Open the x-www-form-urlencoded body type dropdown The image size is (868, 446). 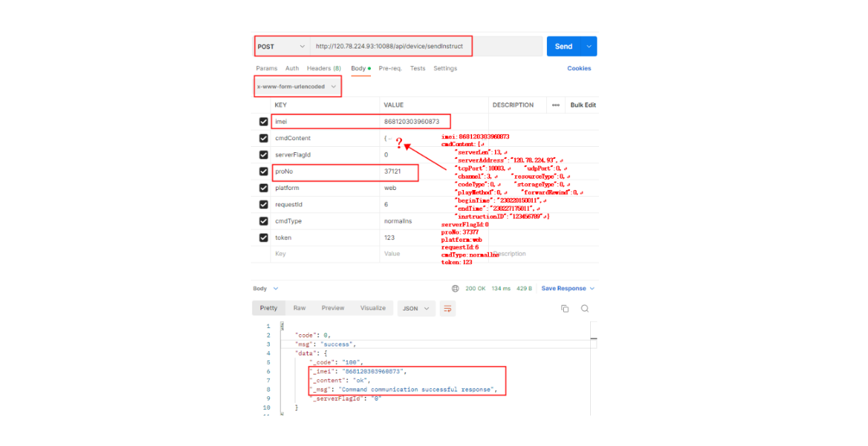coord(297,87)
